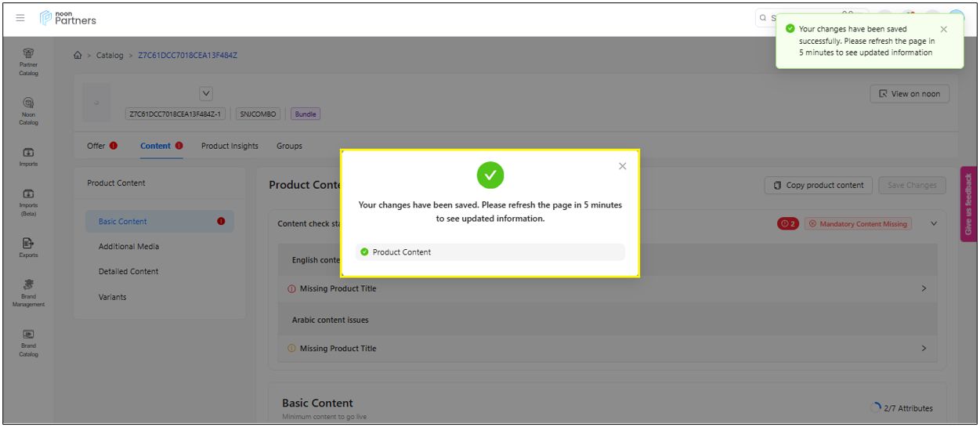Click the Copy product content button
Image resolution: width=980 pixels, height=427 pixels.
pyautogui.click(x=818, y=186)
